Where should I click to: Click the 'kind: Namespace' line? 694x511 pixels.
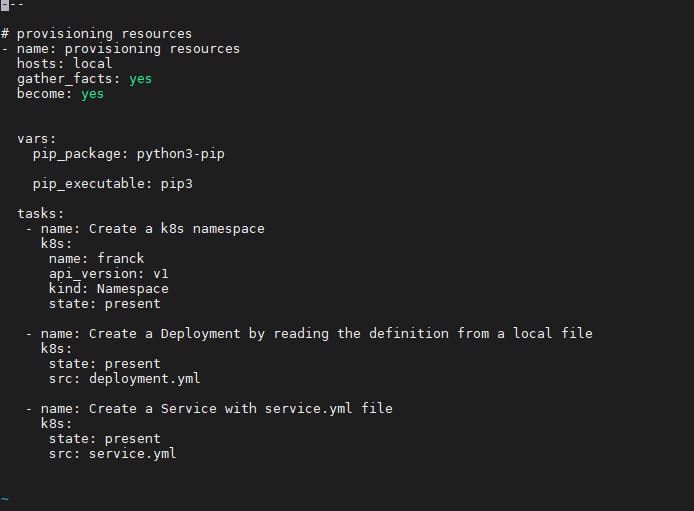[x=108, y=289]
